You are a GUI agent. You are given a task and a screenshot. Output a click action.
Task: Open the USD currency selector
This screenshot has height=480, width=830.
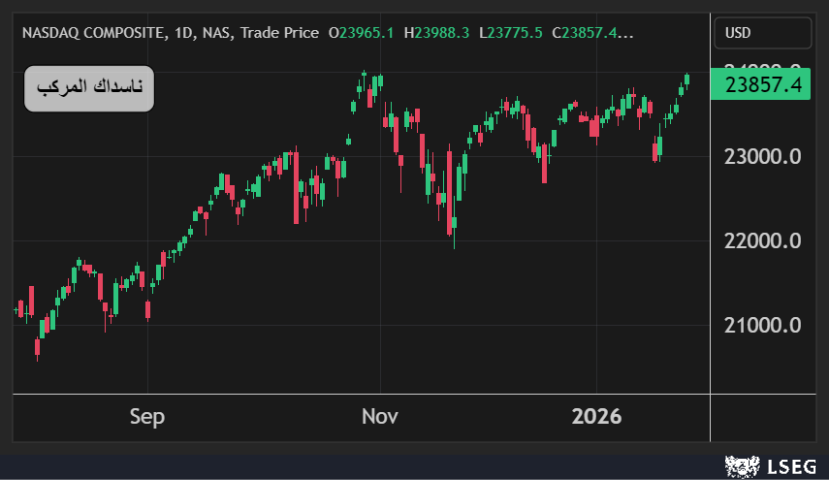tap(760, 33)
